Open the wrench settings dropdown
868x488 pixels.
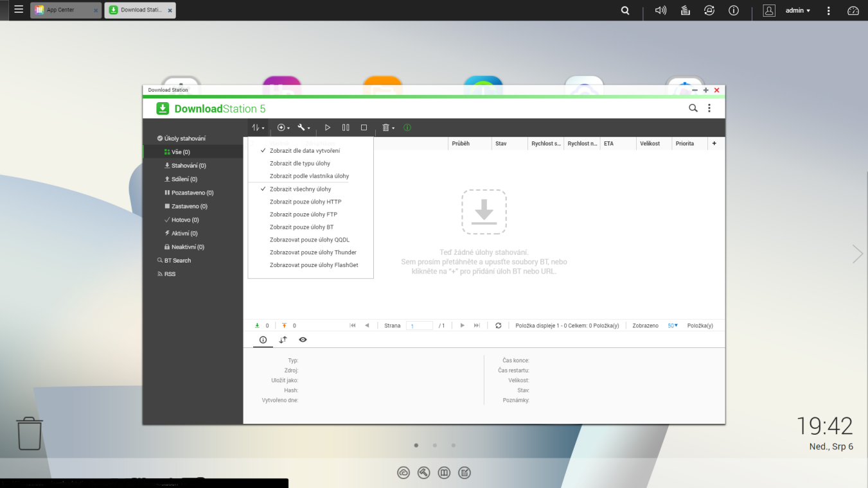coord(304,128)
